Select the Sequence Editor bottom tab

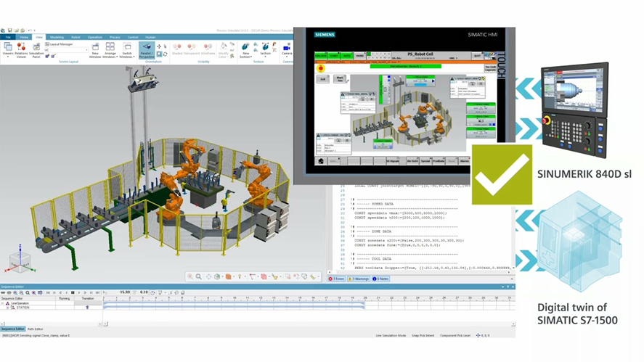pyautogui.click(x=13, y=329)
